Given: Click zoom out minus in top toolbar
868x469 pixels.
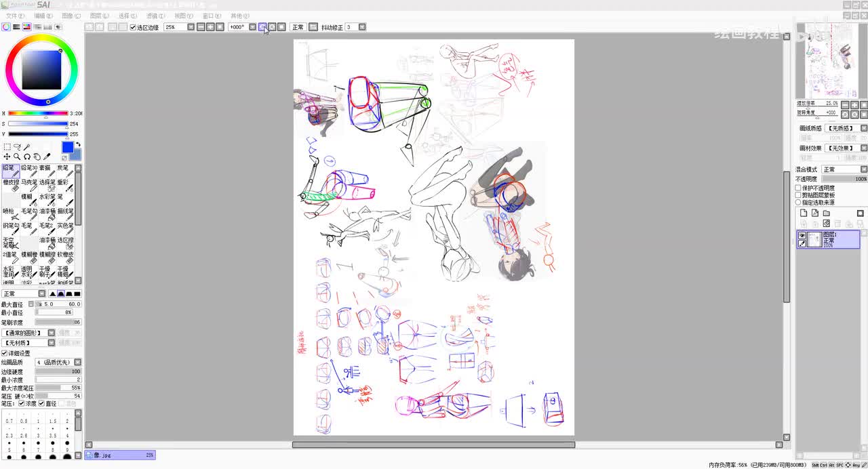Looking at the screenshot, I should point(201,27).
